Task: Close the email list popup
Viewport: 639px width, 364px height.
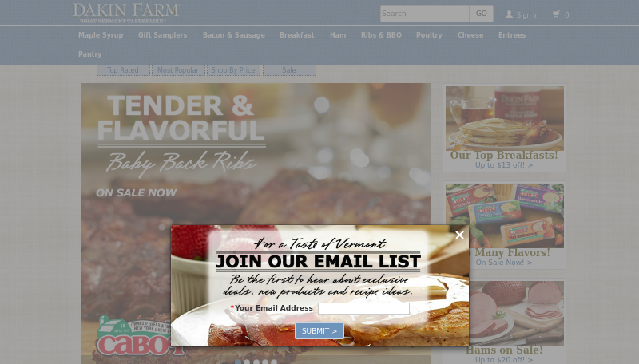Action: click(x=460, y=235)
